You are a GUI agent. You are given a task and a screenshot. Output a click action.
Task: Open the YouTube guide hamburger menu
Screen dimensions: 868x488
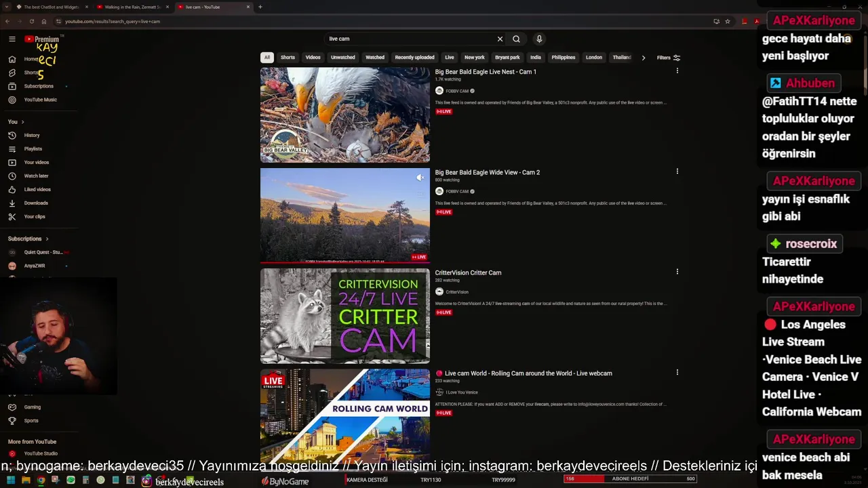coord(12,39)
